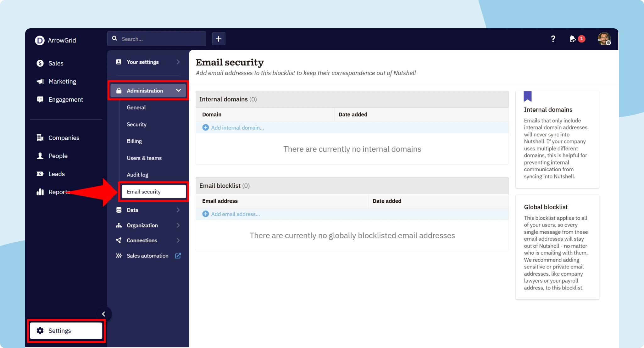The width and height of the screenshot is (644, 348).
Task: Click the user profile avatar
Action: pyautogui.click(x=604, y=39)
